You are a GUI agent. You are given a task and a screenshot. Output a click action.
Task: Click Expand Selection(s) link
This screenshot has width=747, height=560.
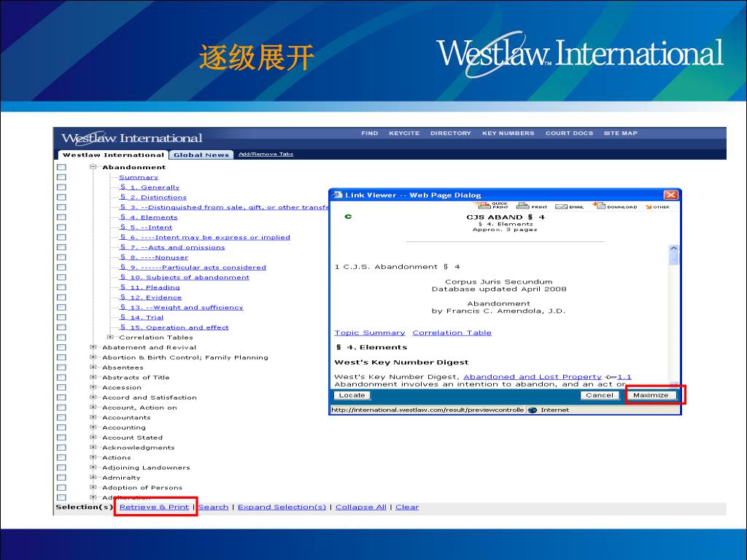tap(282, 507)
